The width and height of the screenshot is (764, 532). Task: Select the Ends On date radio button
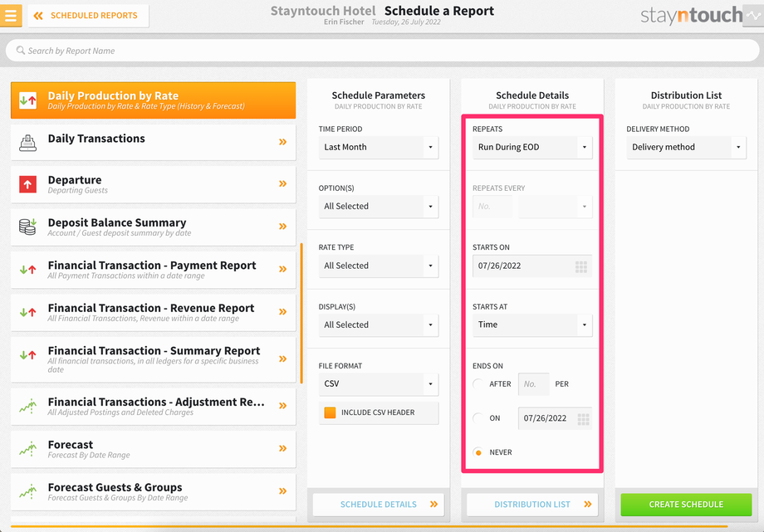[478, 418]
